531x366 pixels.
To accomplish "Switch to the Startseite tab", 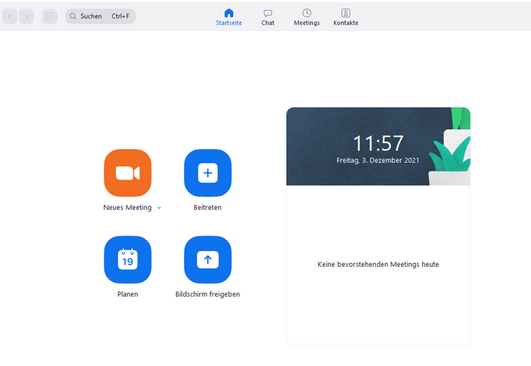I will coord(229,17).
